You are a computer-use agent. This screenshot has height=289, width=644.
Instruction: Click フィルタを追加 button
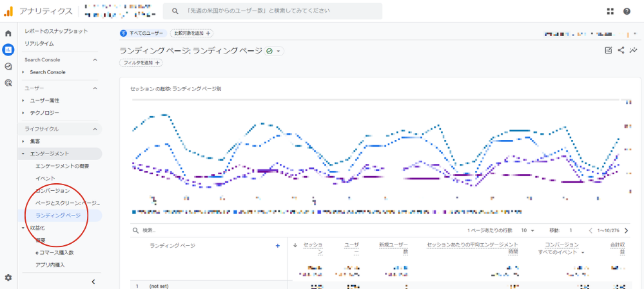point(141,63)
